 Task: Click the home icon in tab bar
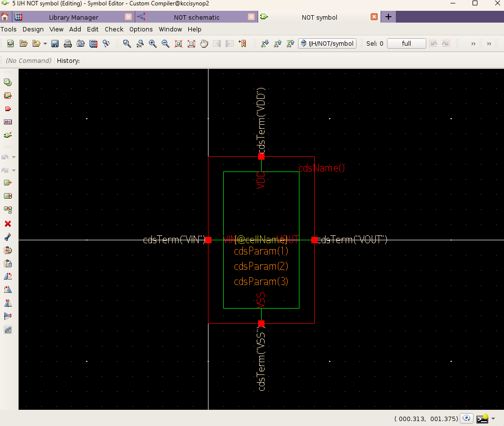click(x=5, y=17)
